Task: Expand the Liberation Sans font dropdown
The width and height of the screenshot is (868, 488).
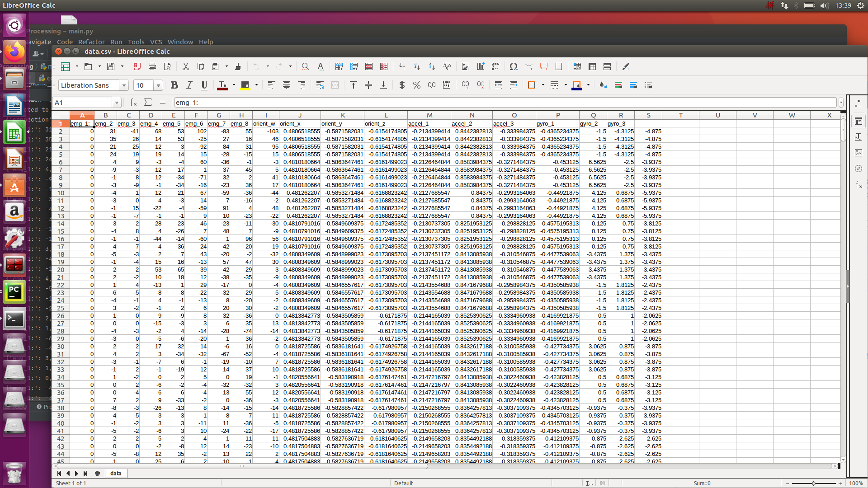Action: coord(123,85)
